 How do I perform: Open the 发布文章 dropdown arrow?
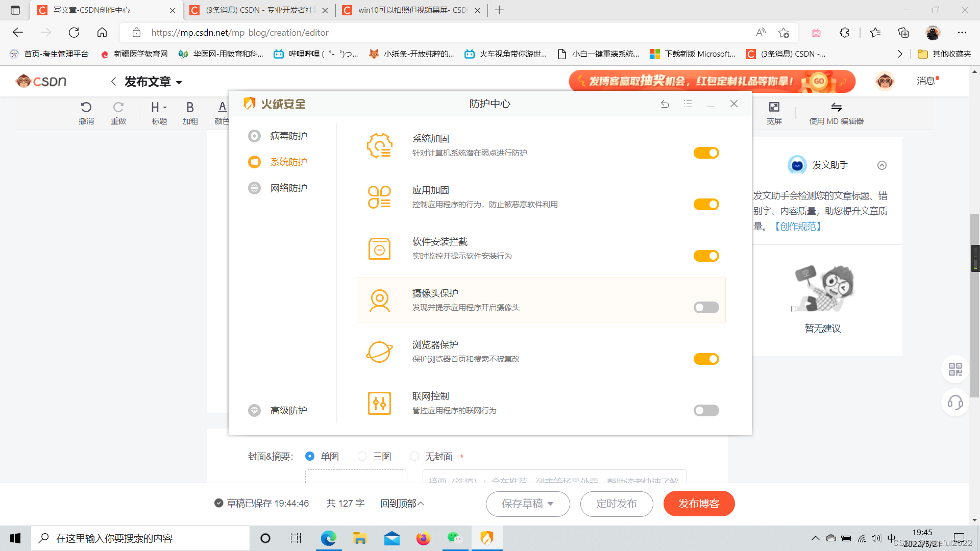pyautogui.click(x=179, y=82)
